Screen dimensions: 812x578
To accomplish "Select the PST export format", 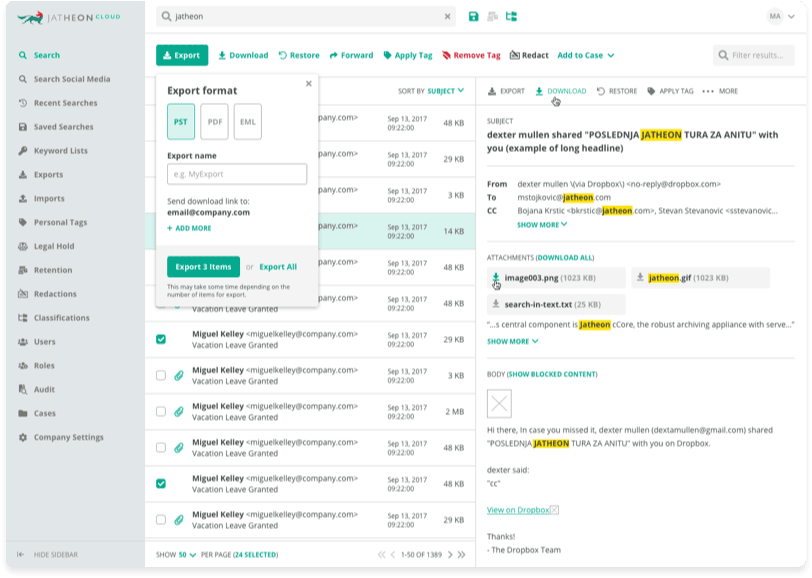I will (181, 122).
